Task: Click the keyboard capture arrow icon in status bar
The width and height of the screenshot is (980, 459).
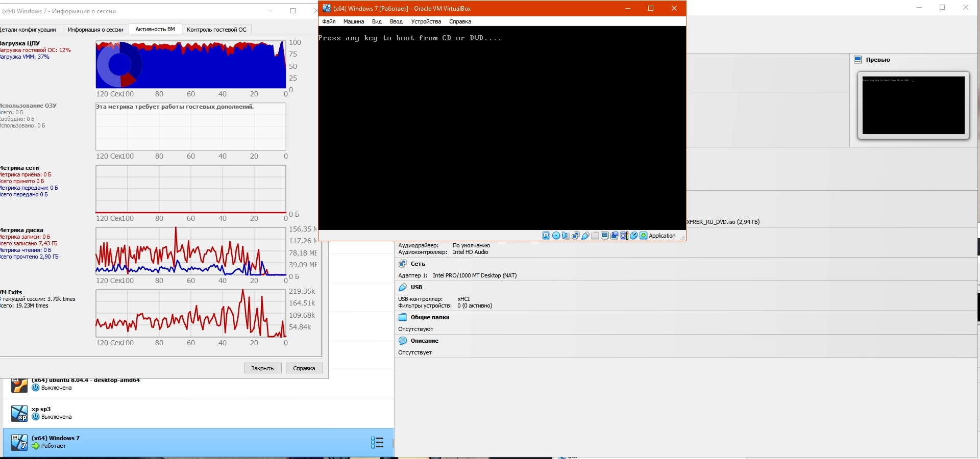Action: click(x=643, y=236)
